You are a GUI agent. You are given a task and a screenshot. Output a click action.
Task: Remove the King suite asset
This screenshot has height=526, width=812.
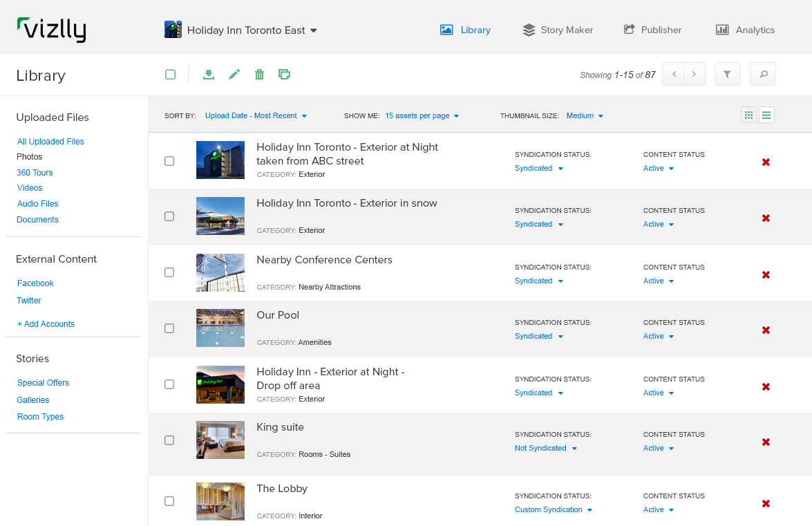pos(766,442)
